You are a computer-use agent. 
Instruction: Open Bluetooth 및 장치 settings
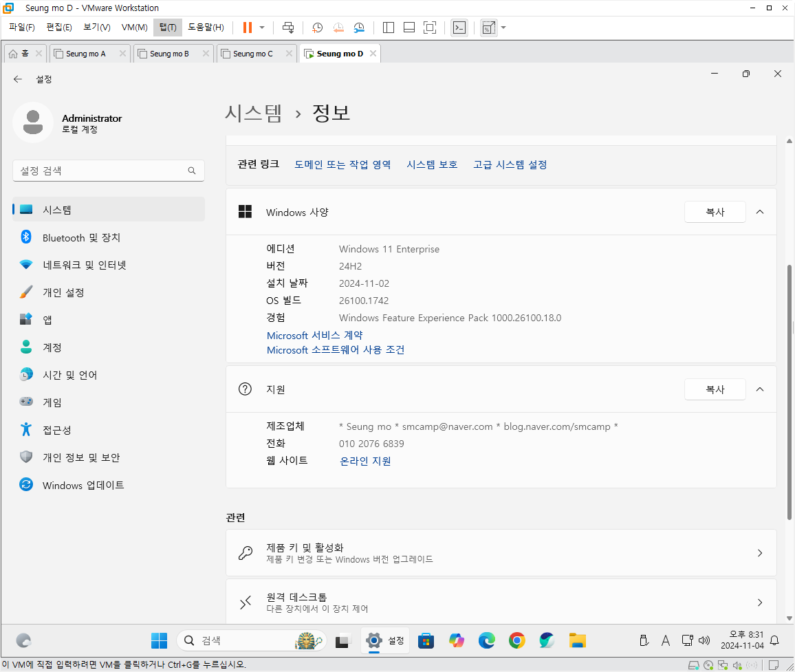(109, 237)
